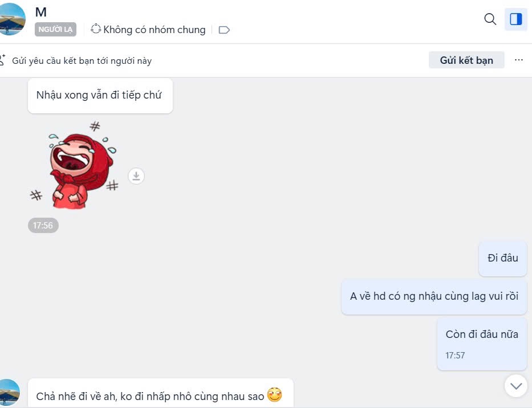Click the 17:56 timestamp chip
This screenshot has width=532, height=408.
tap(43, 226)
